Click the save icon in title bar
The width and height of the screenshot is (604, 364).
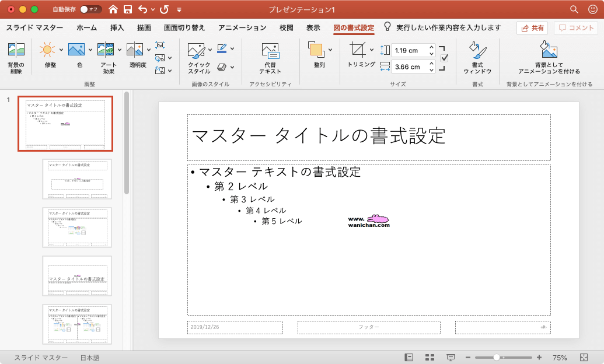click(x=128, y=9)
